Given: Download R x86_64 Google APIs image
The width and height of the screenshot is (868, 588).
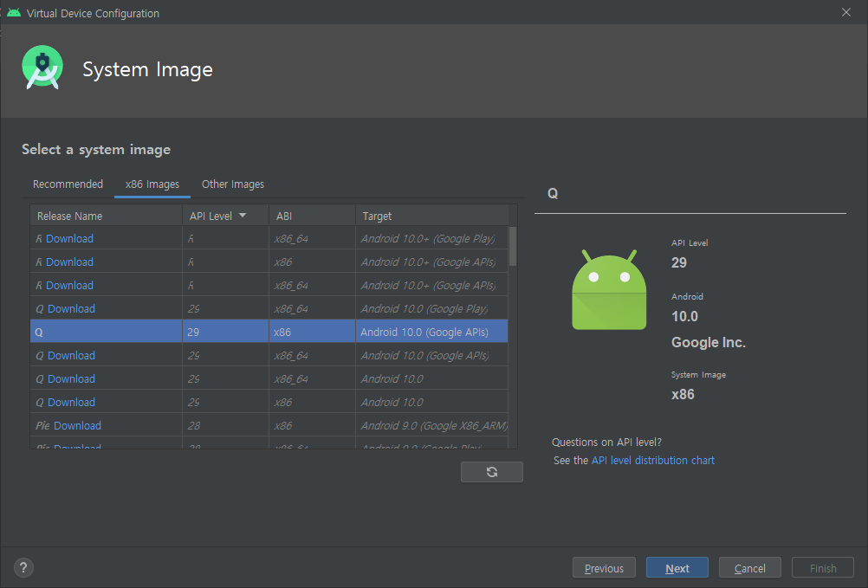Looking at the screenshot, I should click(x=69, y=286).
